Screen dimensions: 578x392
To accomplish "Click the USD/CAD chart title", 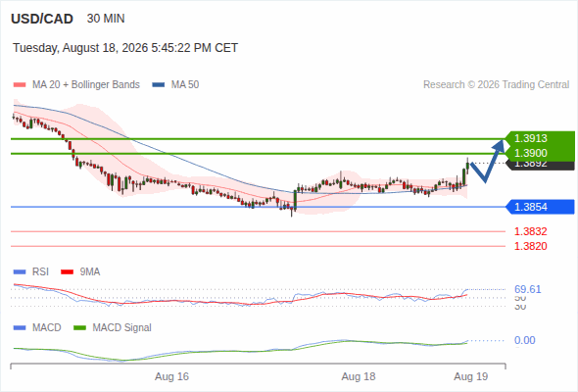I will (42, 19).
